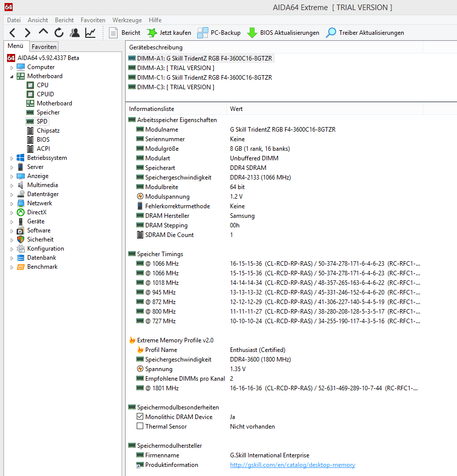Open the gskill.com desktop-memory link

(293, 465)
